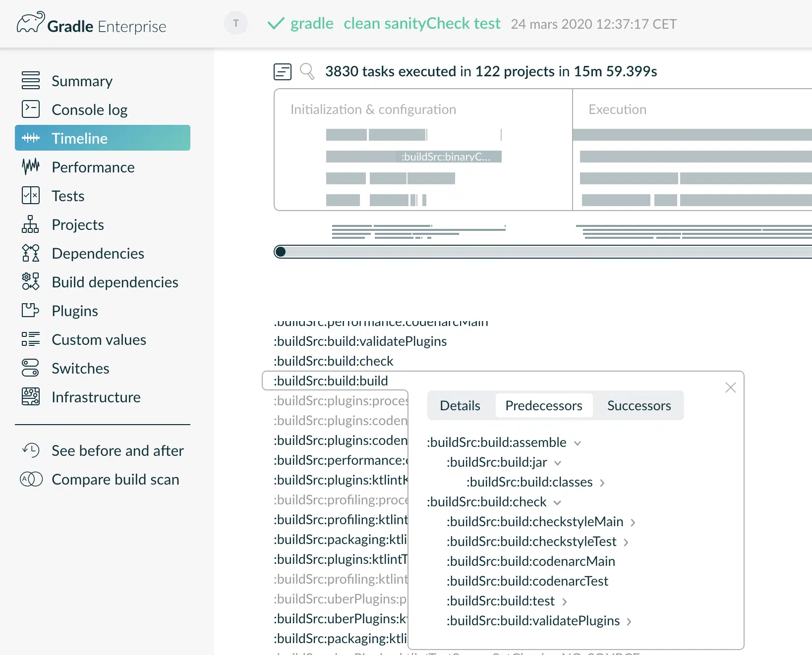This screenshot has height=655, width=812.
Task: Open Build dependencies page
Action: click(x=115, y=282)
